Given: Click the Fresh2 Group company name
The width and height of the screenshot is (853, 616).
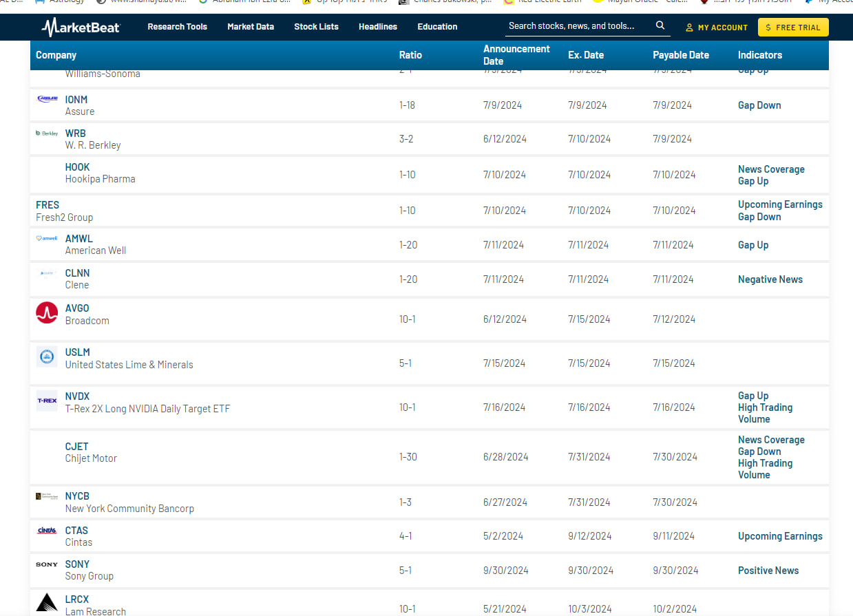Looking at the screenshot, I should (65, 217).
